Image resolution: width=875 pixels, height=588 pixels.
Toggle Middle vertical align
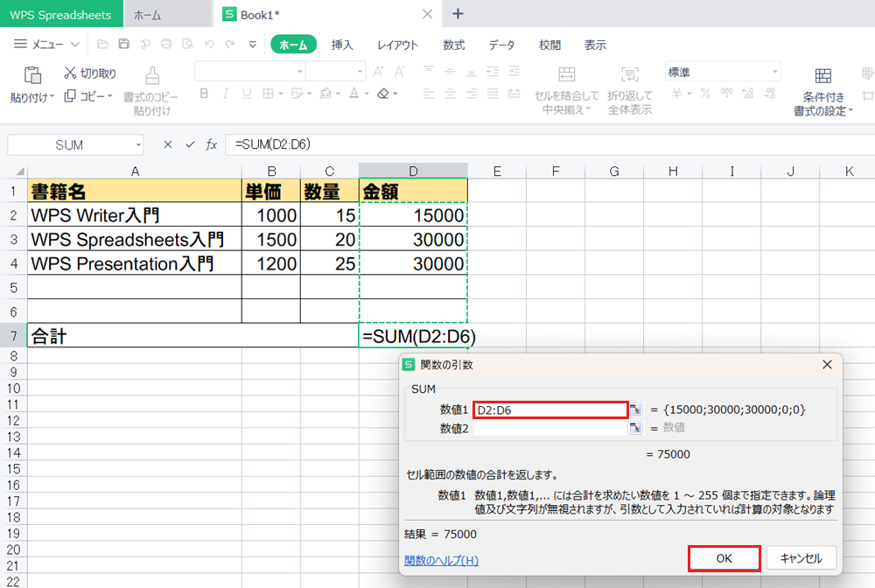pyautogui.click(x=451, y=71)
